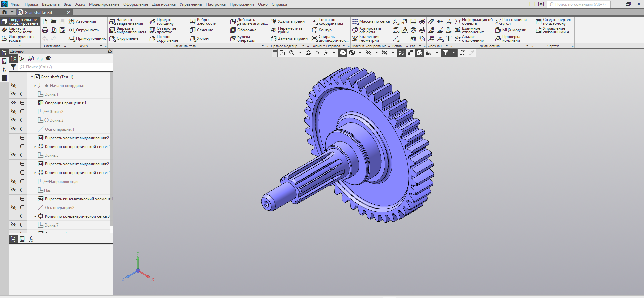Run Проверка коллизий check
Screen dimensions: 644x298
[508, 38]
